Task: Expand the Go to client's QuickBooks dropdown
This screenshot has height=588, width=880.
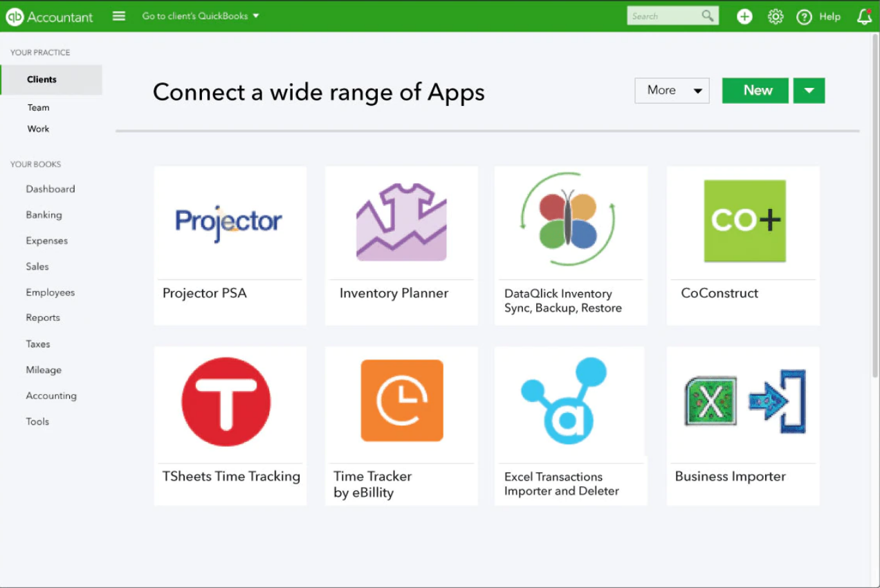Action: point(201,16)
